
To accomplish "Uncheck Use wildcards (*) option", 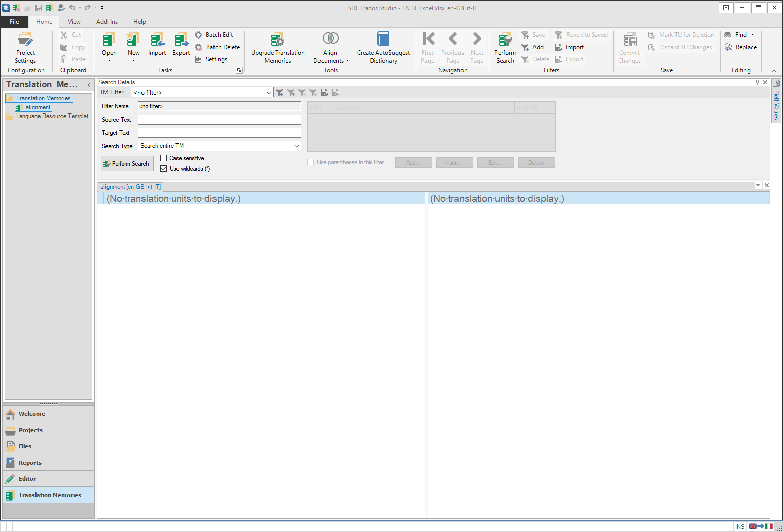I will click(x=164, y=169).
